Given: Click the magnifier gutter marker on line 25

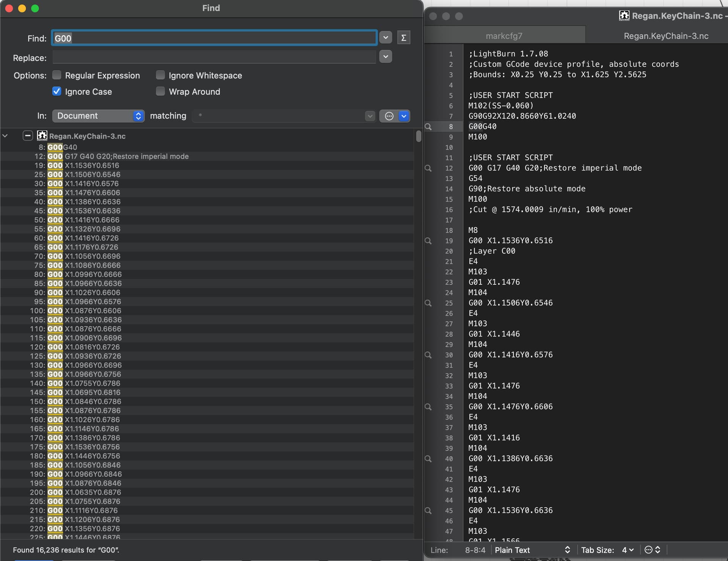Looking at the screenshot, I should click(428, 303).
